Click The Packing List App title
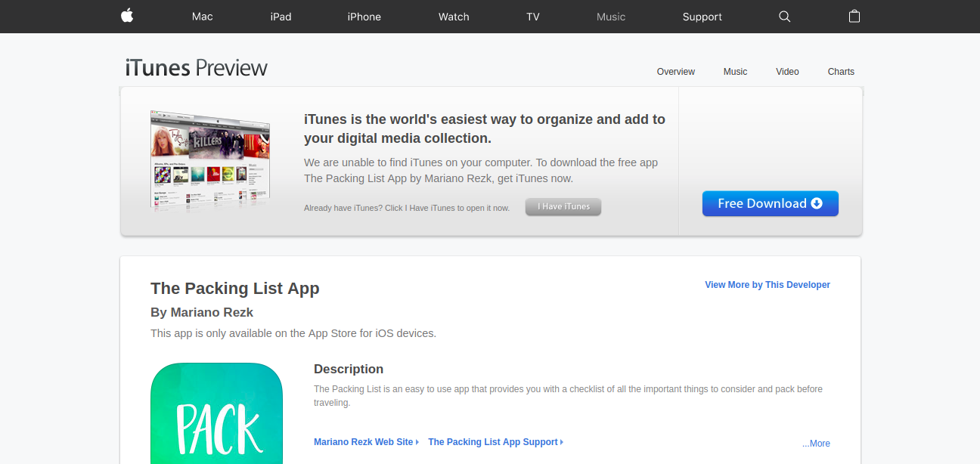Screen dimensions: 980x464 click(235, 289)
